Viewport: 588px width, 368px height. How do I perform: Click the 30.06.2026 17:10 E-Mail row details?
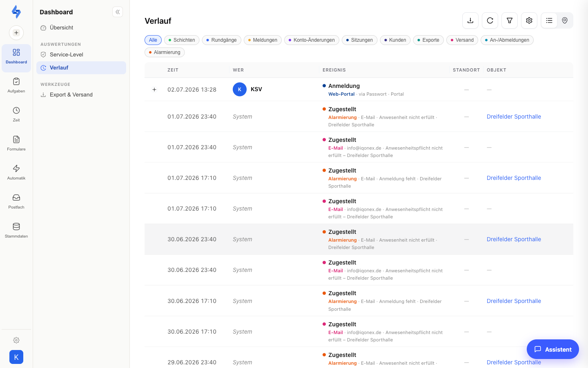[x=385, y=336]
